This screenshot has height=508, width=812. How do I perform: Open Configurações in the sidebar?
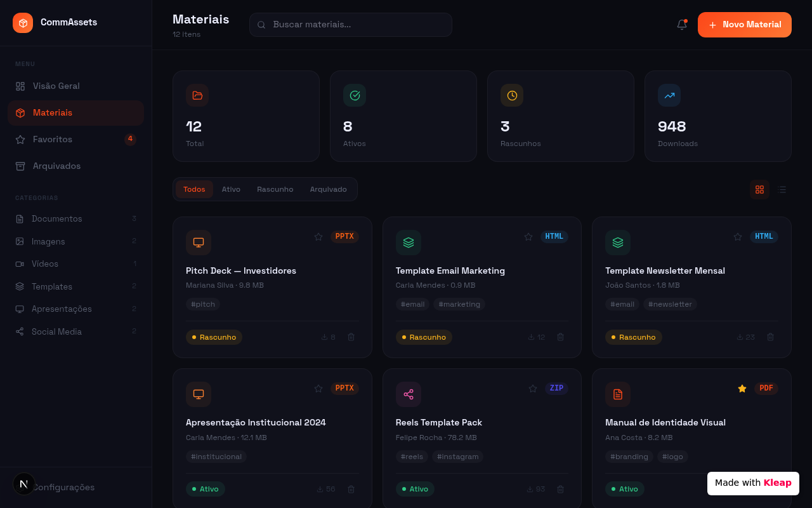tap(75, 487)
